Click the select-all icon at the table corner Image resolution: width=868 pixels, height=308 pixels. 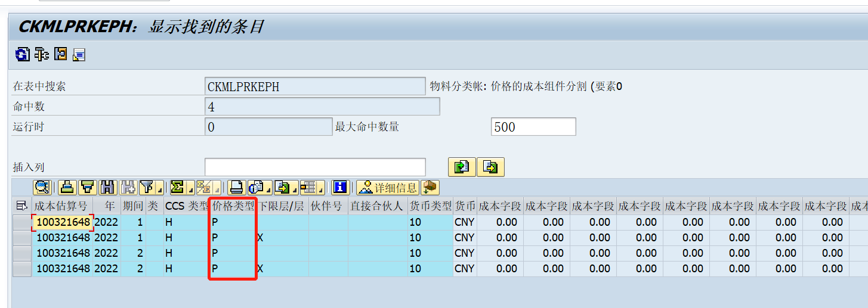[x=22, y=206]
